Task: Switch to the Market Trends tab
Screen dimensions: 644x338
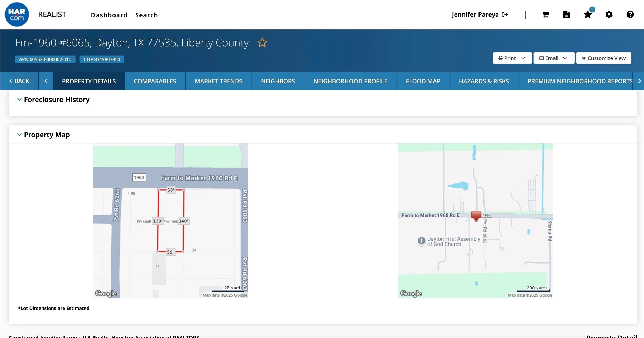Action: tap(218, 81)
